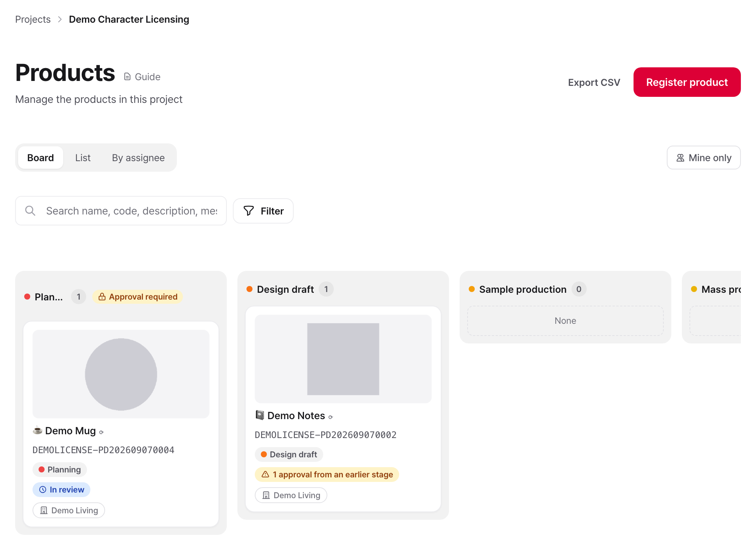Toggle the Mine only filter
Screen dimensions: 756x550
coord(703,158)
